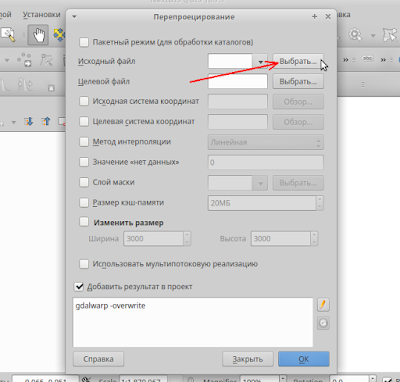Open dropdown arrow left of down-arrow layer icon

[x=14, y=122]
